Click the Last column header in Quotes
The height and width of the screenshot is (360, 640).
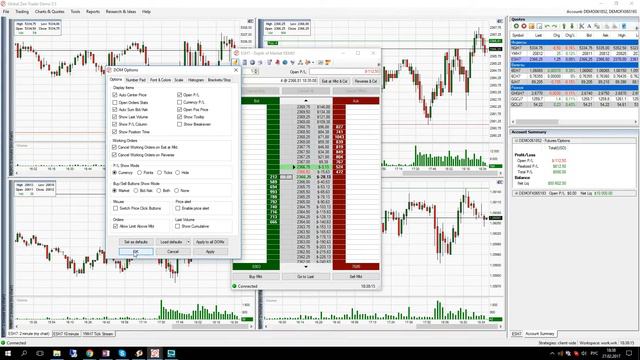pyautogui.click(x=538, y=36)
